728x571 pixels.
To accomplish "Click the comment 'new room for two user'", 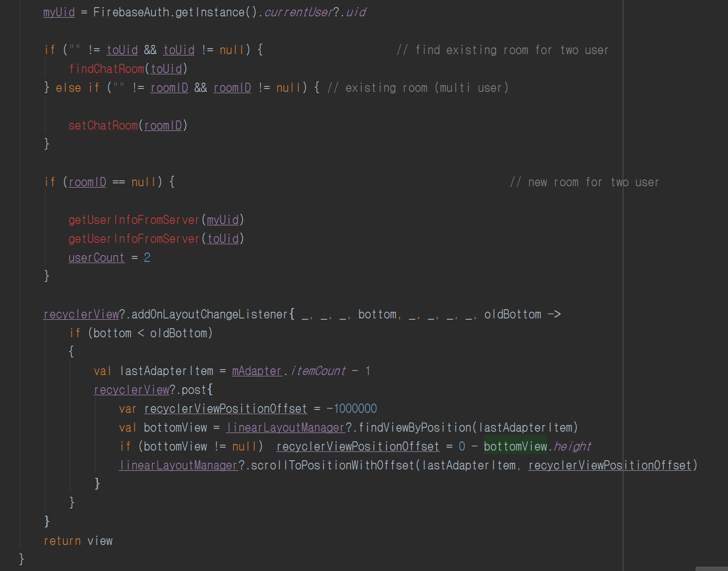I will pyautogui.click(x=584, y=182).
